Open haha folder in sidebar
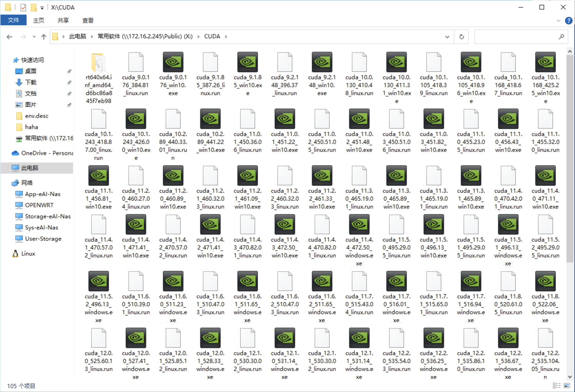 point(31,127)
